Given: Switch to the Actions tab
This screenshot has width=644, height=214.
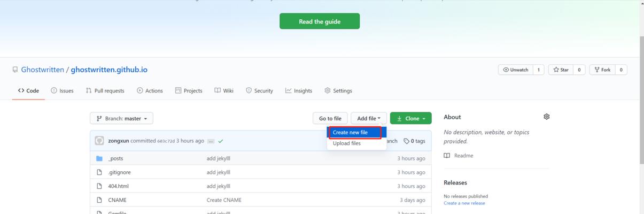Looking at the screenshot, I should [x=150, y=90].
